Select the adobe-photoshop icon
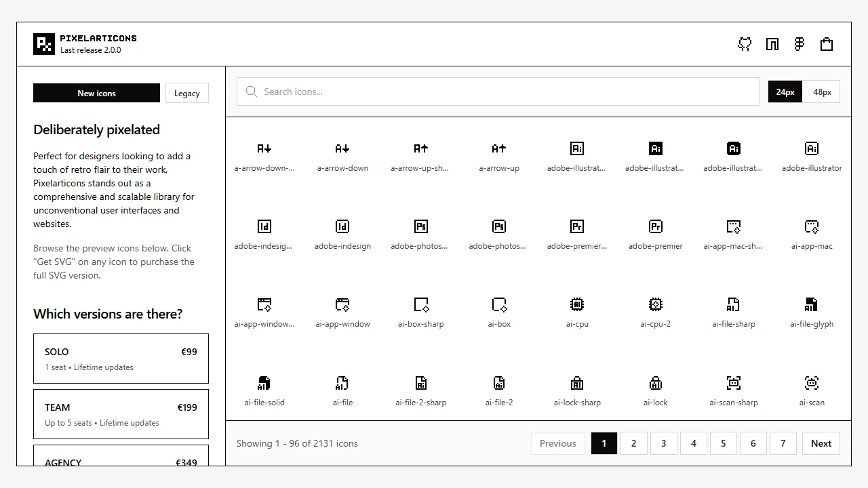Viewport: 868px width, 488px height. (498, 226)
